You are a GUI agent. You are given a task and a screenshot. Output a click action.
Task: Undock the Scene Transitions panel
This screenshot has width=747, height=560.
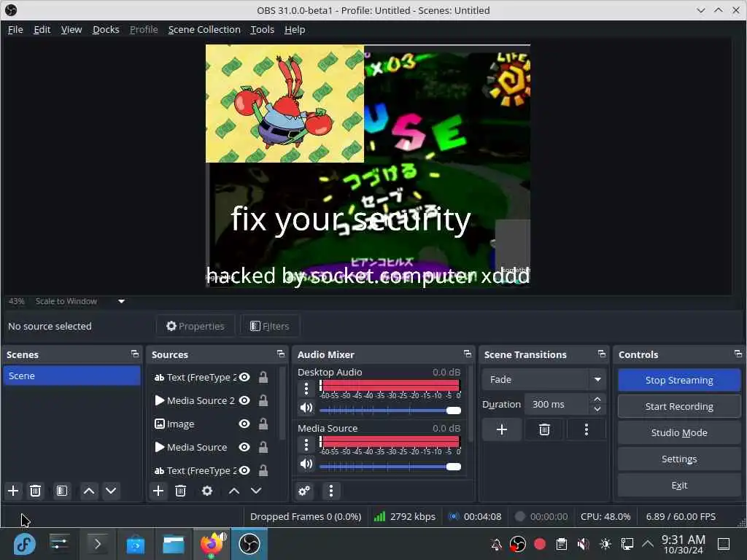click(x=602, y=354)
